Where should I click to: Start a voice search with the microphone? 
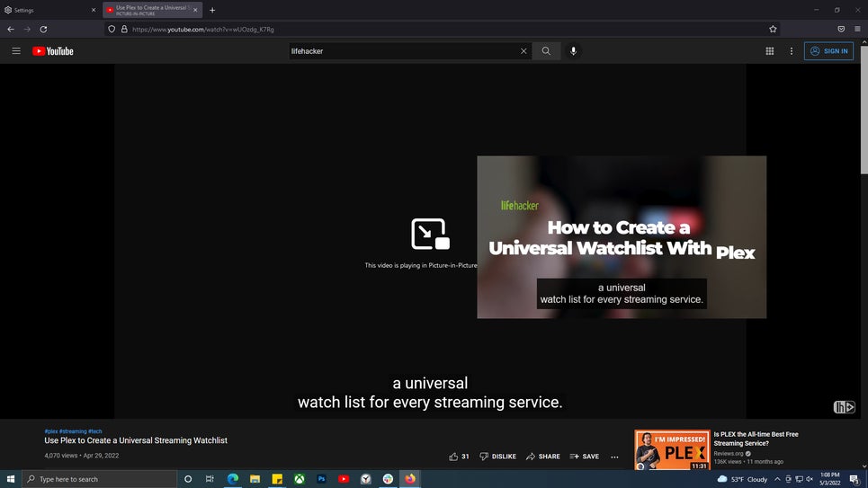pos(573,51)
